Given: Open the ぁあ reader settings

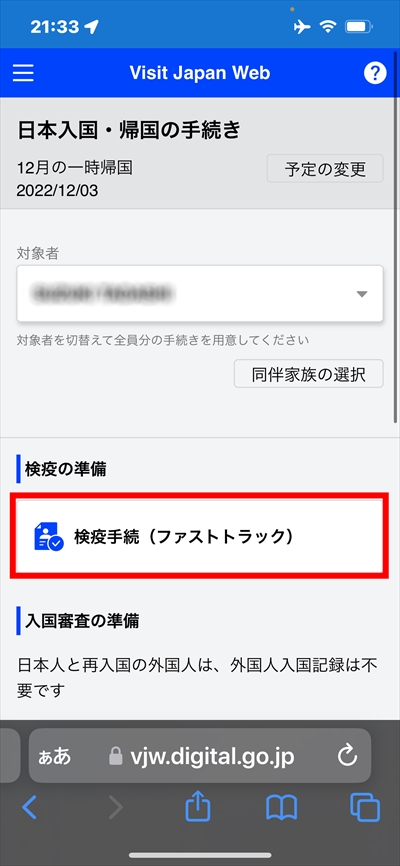Looking at the screenshot, I should [54, 756].
